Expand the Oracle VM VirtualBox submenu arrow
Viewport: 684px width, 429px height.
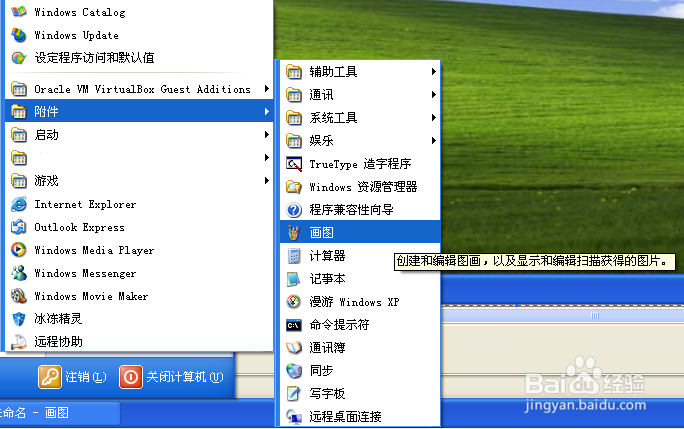(x=267, y=89)
